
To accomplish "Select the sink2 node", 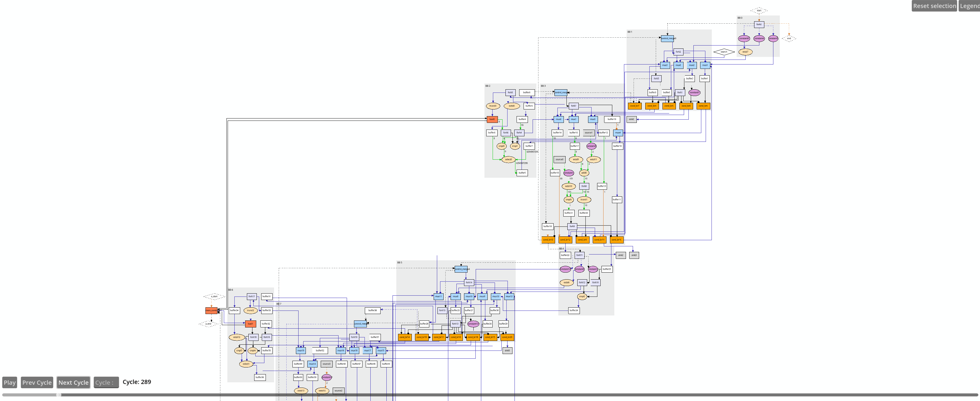I will pos(620,255).
